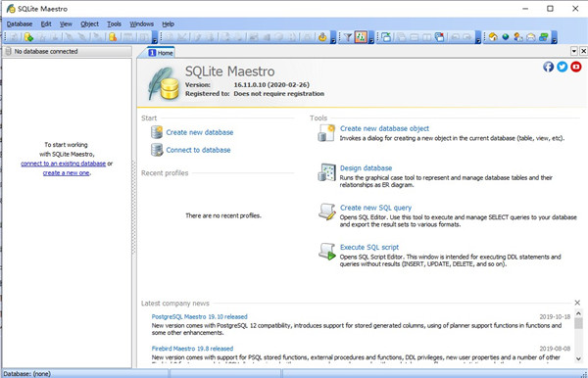This screenshot has width=588, height=378.
Task: Click the database icon with green arrow in toolbar
Action: tap(28, 37)
